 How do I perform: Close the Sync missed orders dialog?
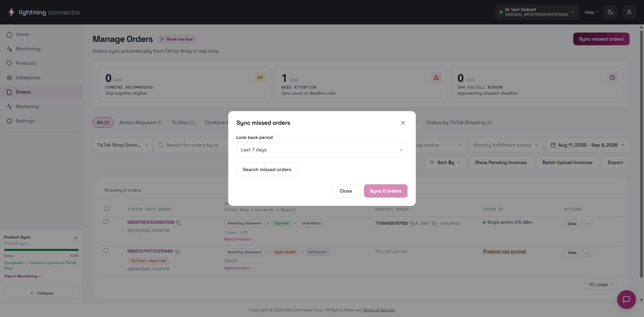pos(403,123)
